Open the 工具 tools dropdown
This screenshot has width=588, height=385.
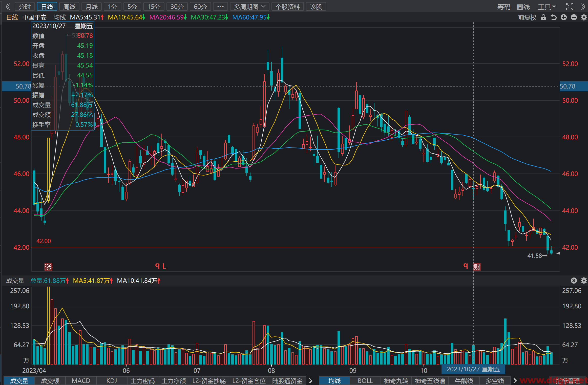click(547, 7)
